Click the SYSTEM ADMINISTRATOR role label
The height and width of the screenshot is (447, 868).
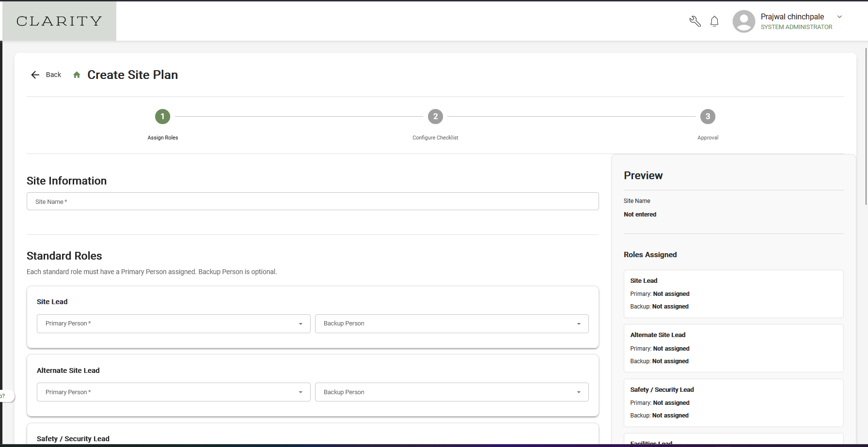[796, 27]
